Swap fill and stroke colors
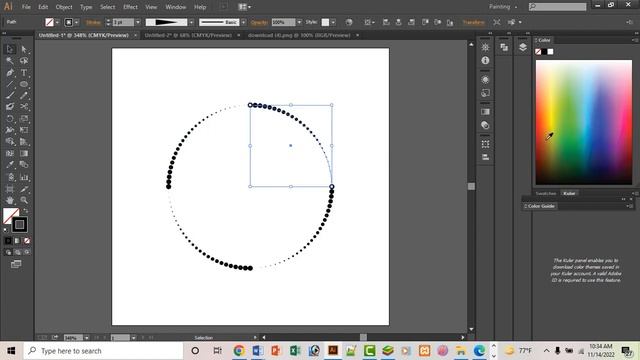Image resolution: width=640 pixels, height=360 pixels. (26, 211)
